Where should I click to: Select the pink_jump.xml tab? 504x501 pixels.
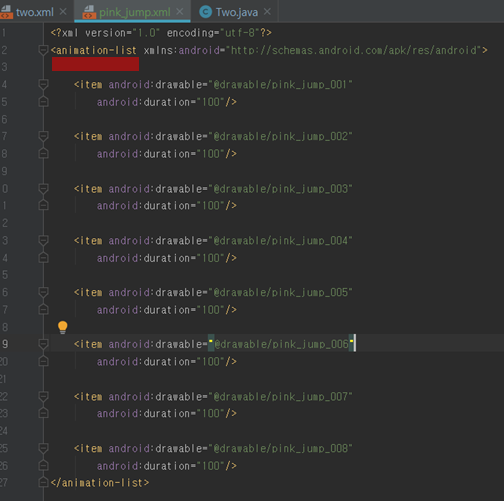135,12
